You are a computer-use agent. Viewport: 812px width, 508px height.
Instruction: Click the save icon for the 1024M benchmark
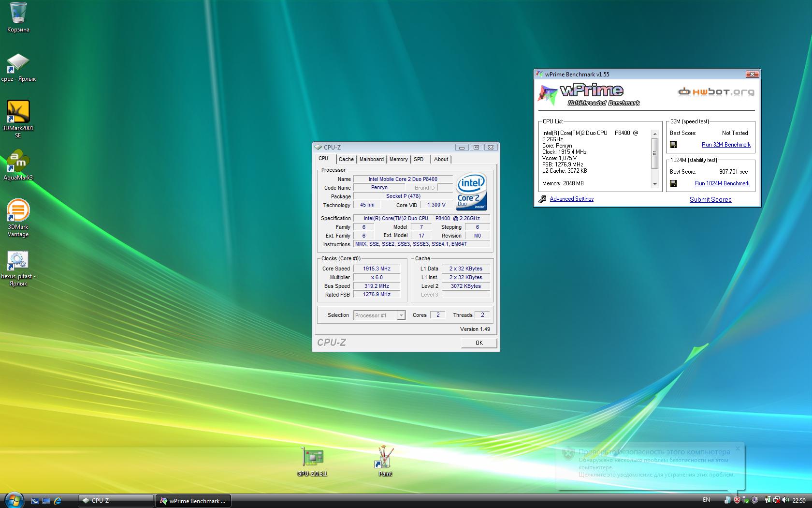(673, 183)
